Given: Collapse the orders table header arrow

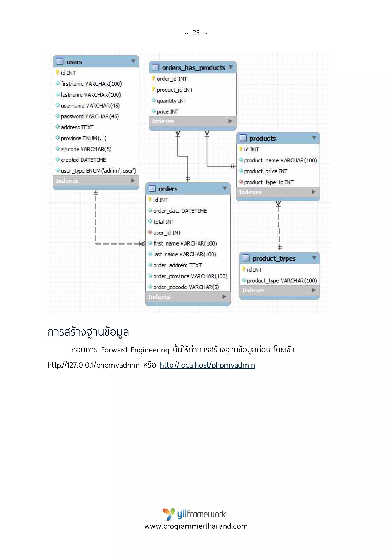Looking at the screenshot, I should click(225, 188).
